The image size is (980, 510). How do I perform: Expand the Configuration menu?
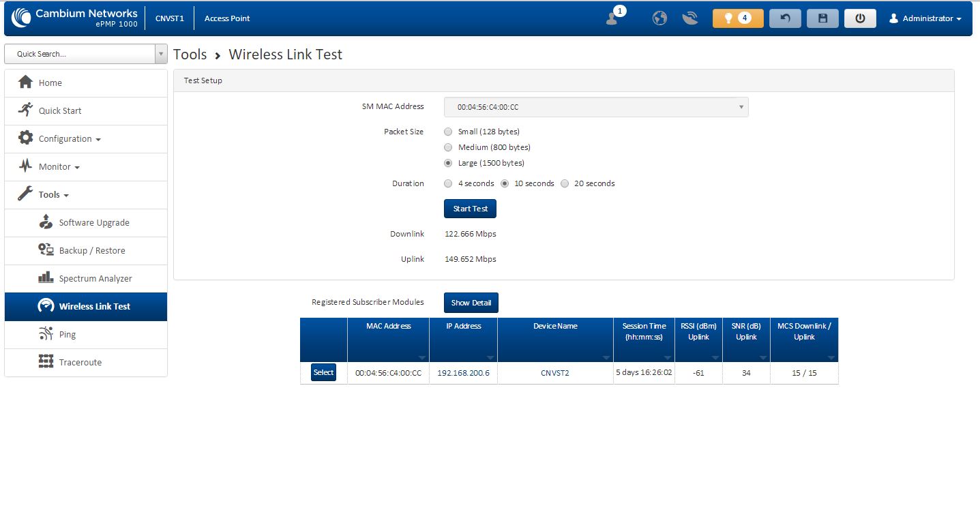click(86, 138)
